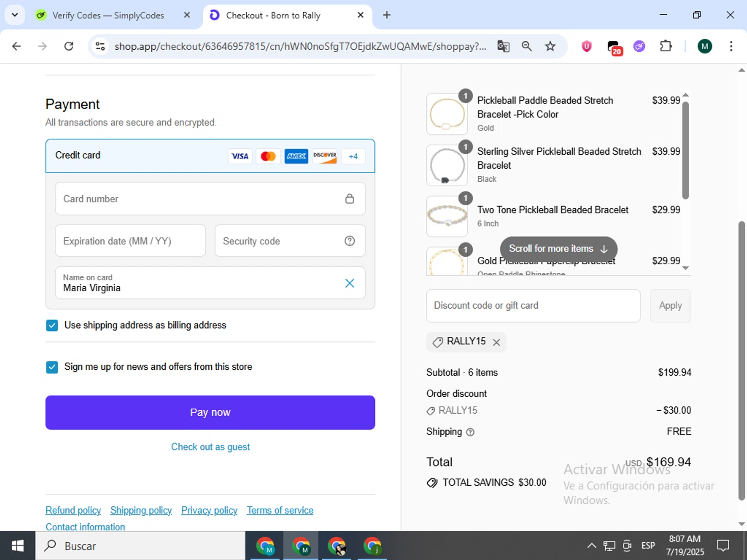Click the Apply discount button

coord(670,306)
